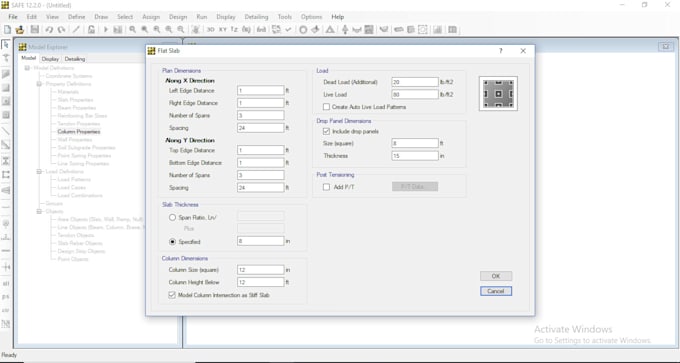
Task: Click the Cancel button
Action: [x=496, y=291]
